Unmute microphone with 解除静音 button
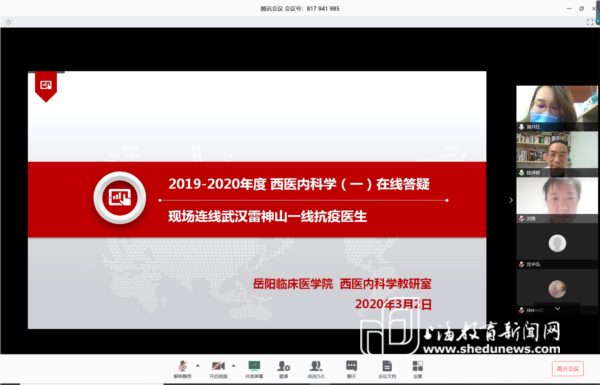 (x=183, y=369)
